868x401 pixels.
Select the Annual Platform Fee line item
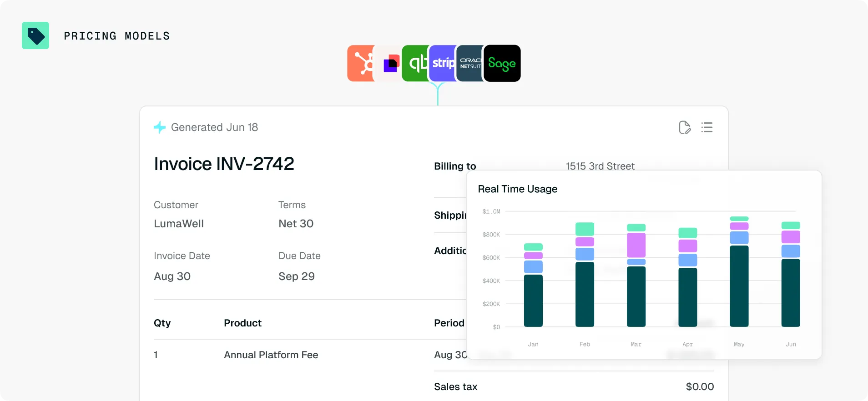click(271, 355)
